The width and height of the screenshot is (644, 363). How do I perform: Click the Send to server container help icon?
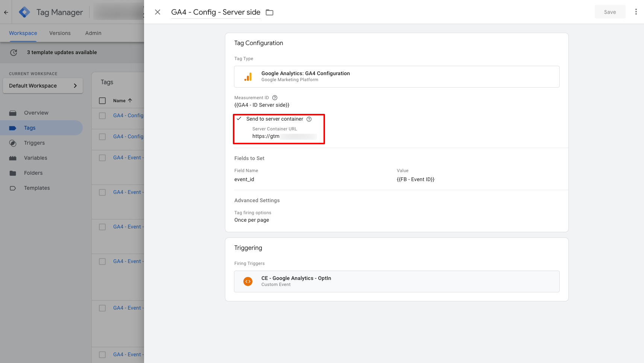pyautogui.click(x=309, y=119)
